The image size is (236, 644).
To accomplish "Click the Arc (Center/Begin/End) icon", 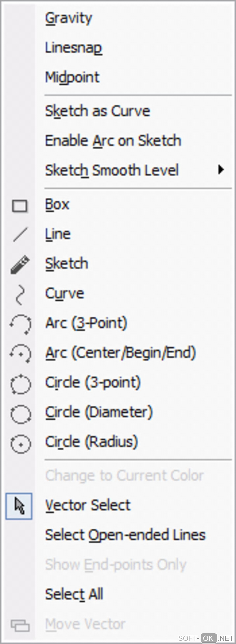I will 21,354.
